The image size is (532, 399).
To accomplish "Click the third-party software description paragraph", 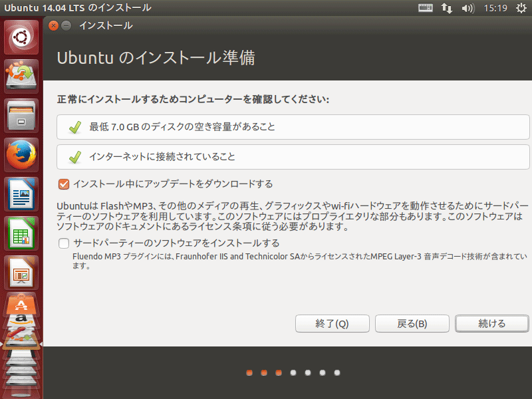I will pos(293,216).
